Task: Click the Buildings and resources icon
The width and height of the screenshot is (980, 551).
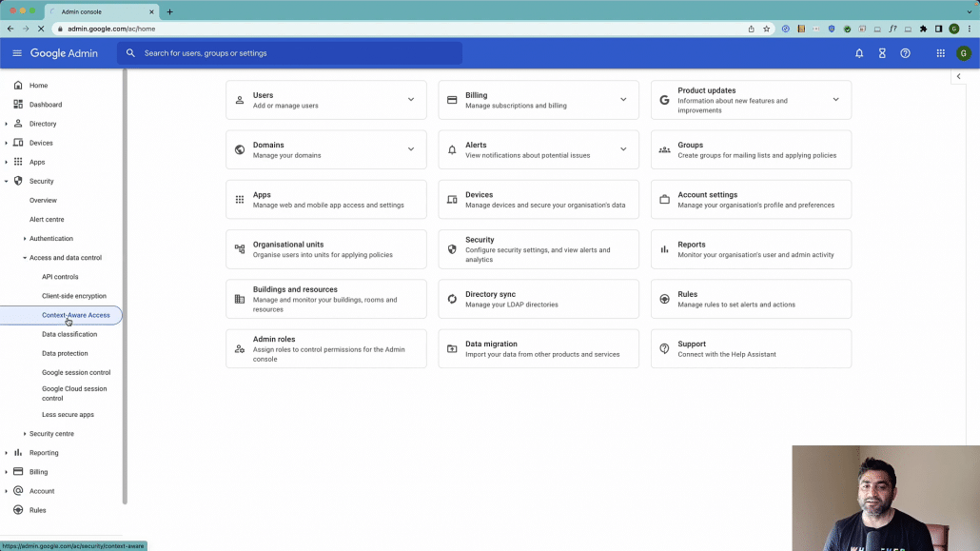Action: (240, 299)
